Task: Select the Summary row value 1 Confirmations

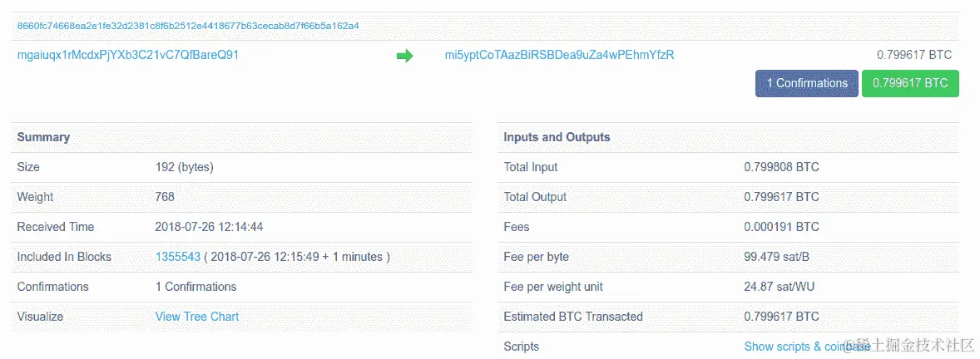Action: [x=196, y=287]
